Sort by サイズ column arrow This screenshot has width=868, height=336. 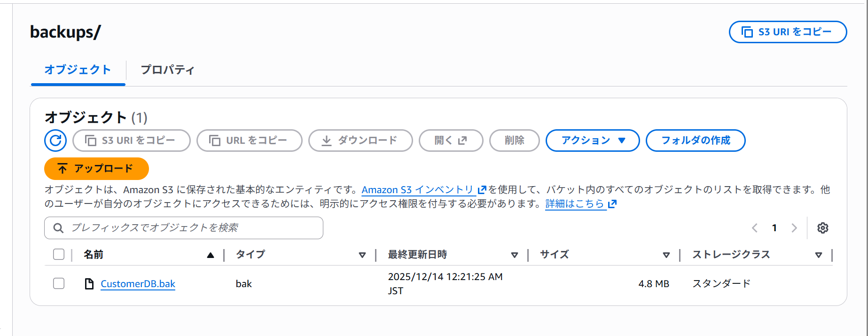[666, 255]
